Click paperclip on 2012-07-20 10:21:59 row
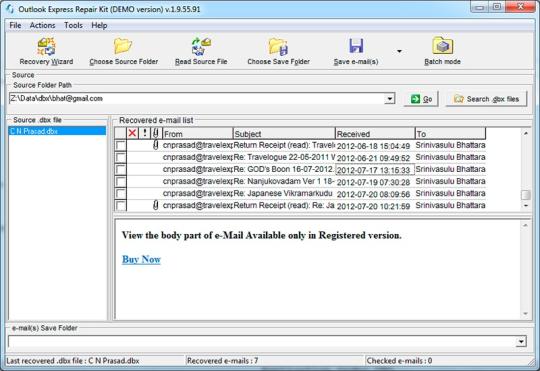 point(156,206)
